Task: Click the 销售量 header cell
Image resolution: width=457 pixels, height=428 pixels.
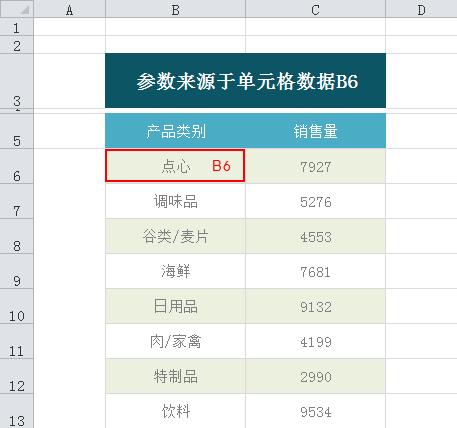Action: [315, 131]
